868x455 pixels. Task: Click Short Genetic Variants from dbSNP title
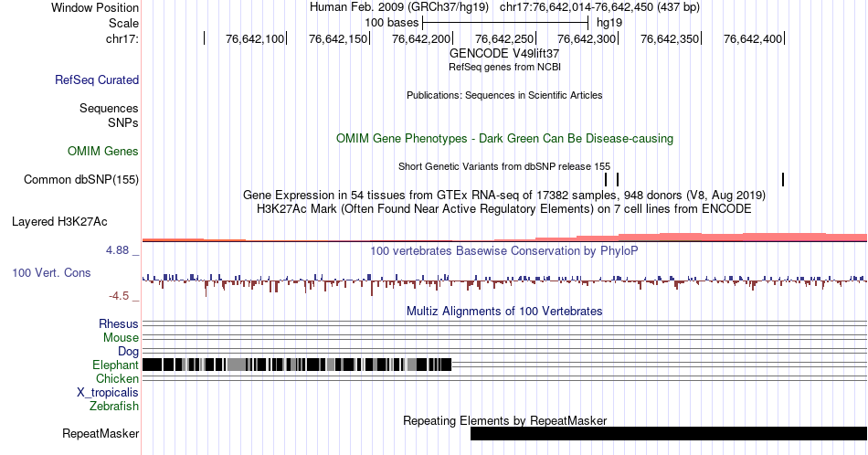(504, 166)
